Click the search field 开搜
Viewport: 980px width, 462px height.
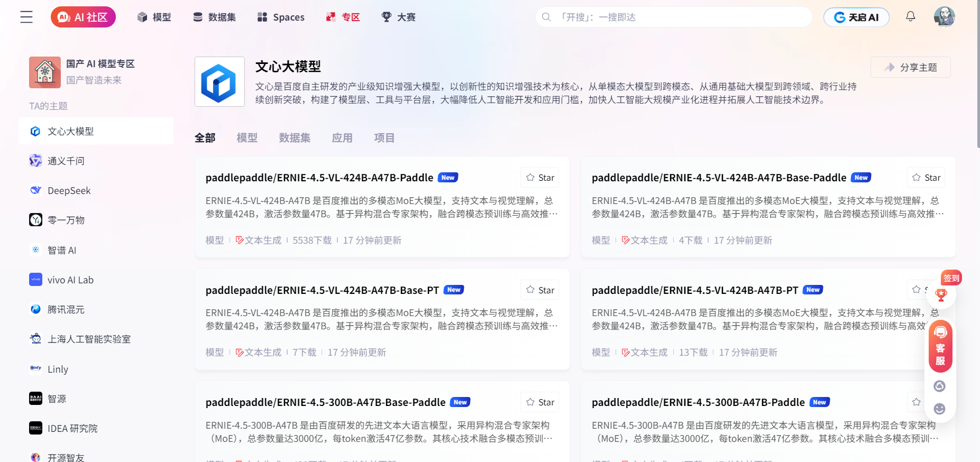[674, 17]
